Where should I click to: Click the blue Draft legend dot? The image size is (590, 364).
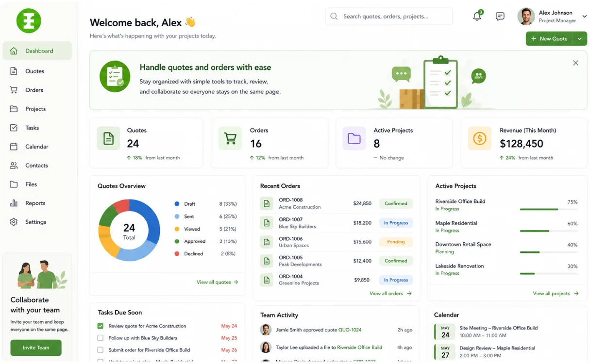coord(177,204)
